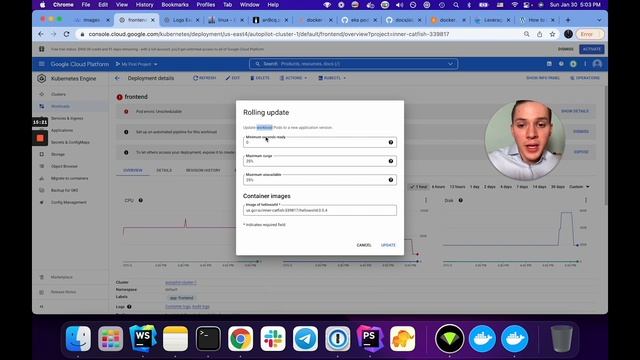The image size is (640, 360).
Task: Open Storage in the sidebar
Action: pyautogui.click(x=58, y=154)
